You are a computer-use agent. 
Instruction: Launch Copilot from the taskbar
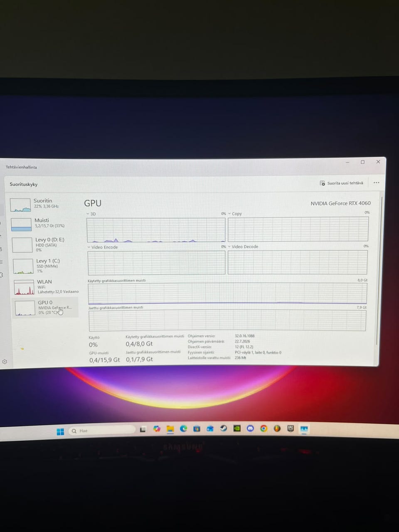(x=157, y=429)
